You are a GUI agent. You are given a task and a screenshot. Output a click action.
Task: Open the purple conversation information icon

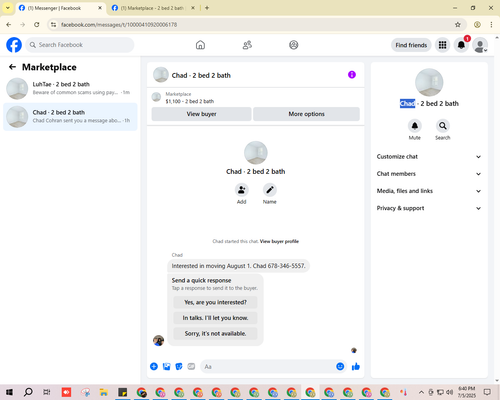[x=352, y=75]
